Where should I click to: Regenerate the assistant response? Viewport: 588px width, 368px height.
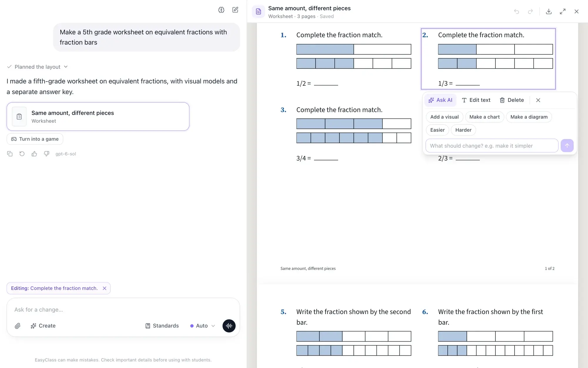(22, 154)
